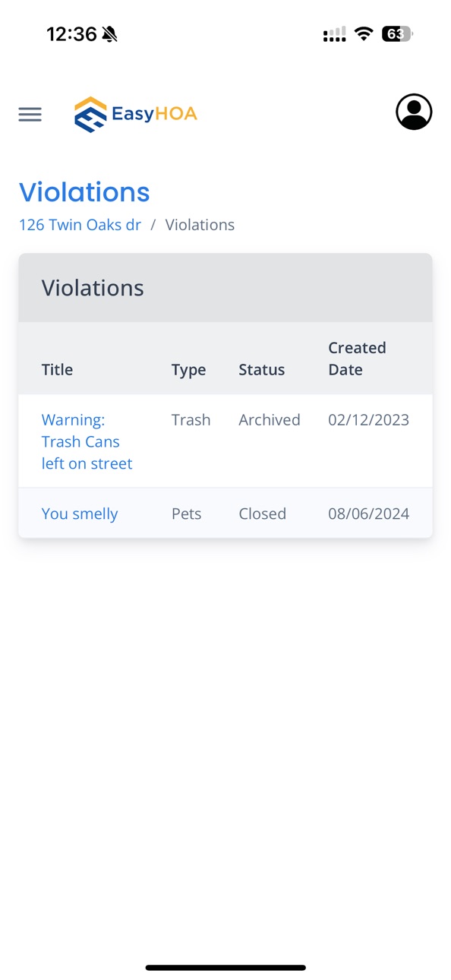Viewport: 451px width, 980px height.
Task: Tap the EasyHOA logo
Action: [x=136, y=114]
